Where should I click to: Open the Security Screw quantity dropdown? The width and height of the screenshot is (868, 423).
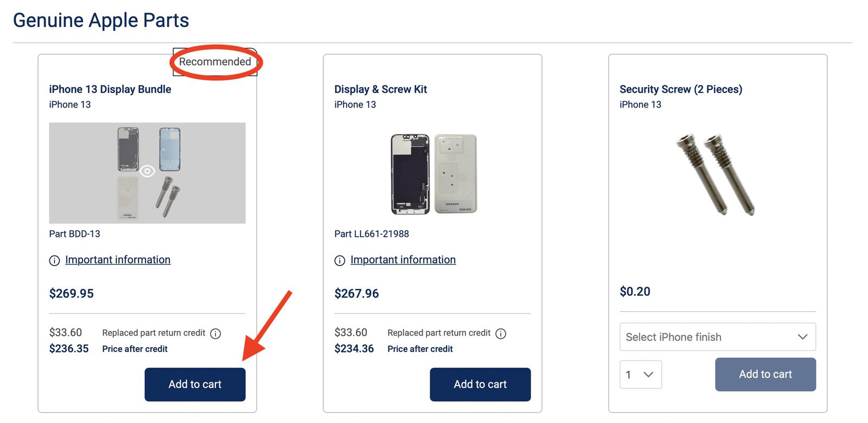pos(640,374)
